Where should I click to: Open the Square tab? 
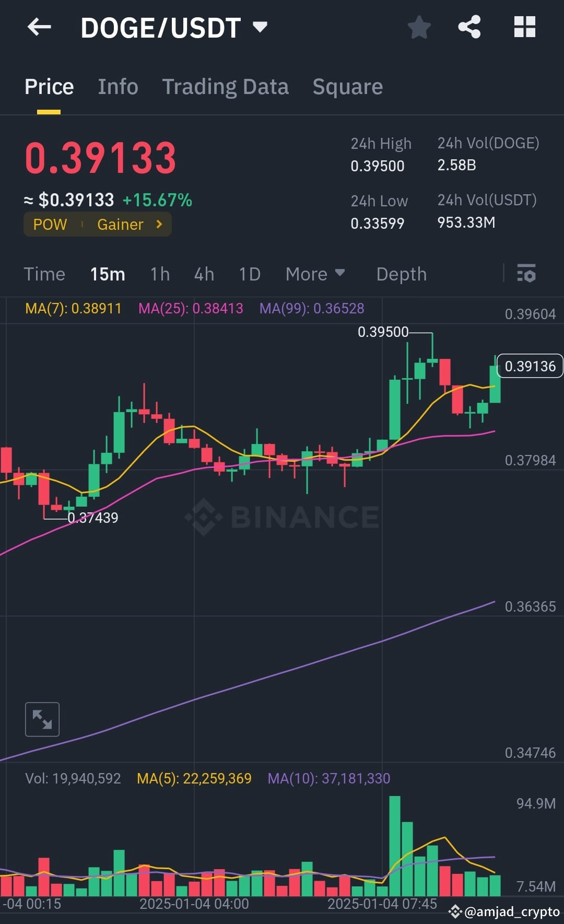347,86
